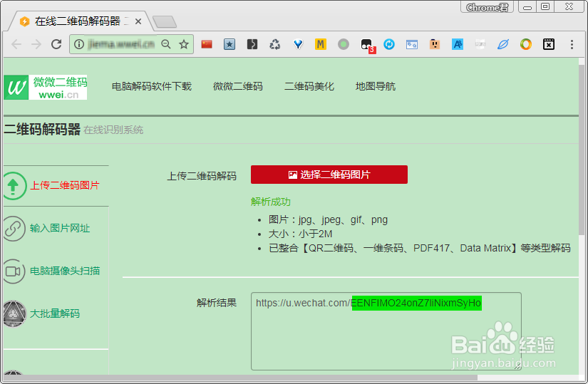Click the 解析结果 label
588x384 pixels.
point(217,303)
